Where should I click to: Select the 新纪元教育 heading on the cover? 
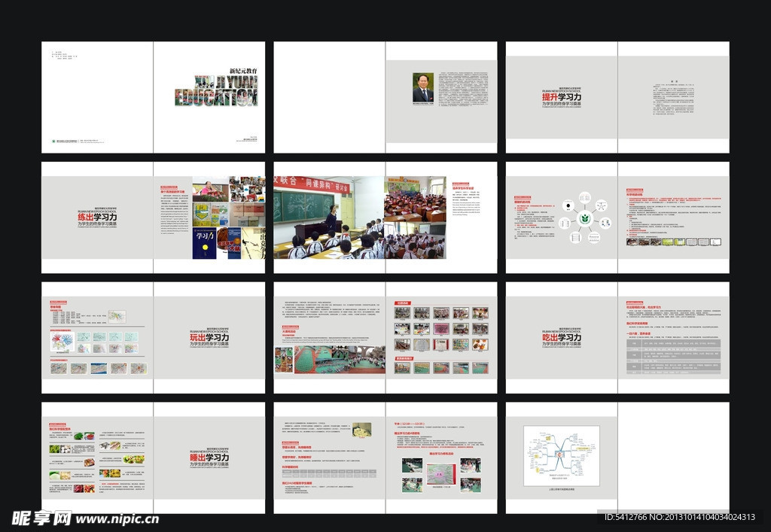(243, 71)
